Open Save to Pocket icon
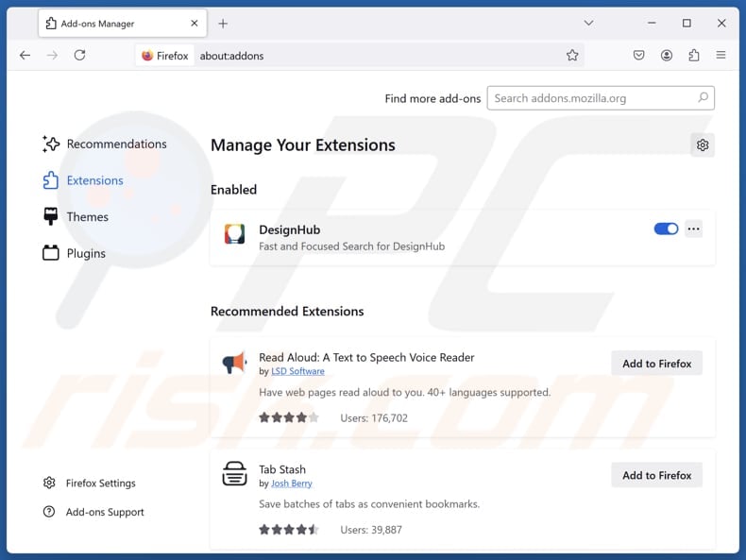 point(639,55)
